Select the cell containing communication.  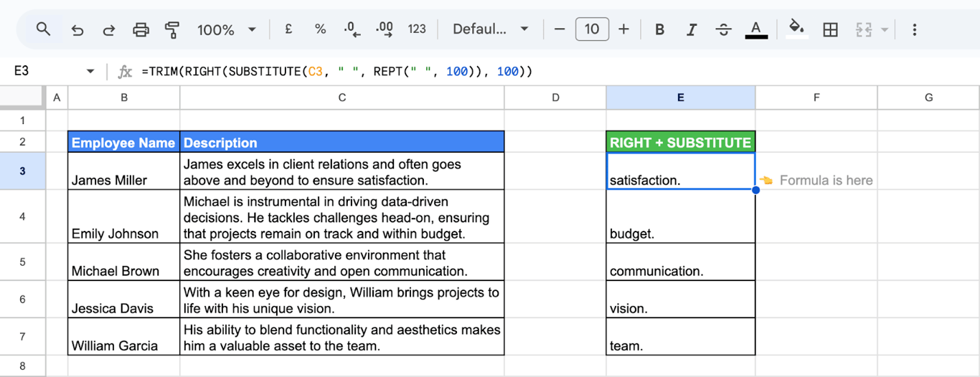[681, 262]
